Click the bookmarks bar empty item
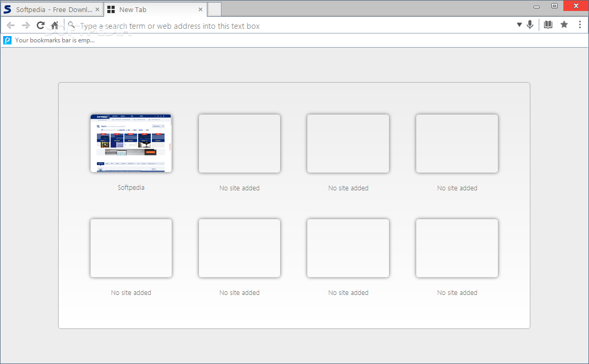589x364 pixels. pyautogui.click(x=49, y=40)
